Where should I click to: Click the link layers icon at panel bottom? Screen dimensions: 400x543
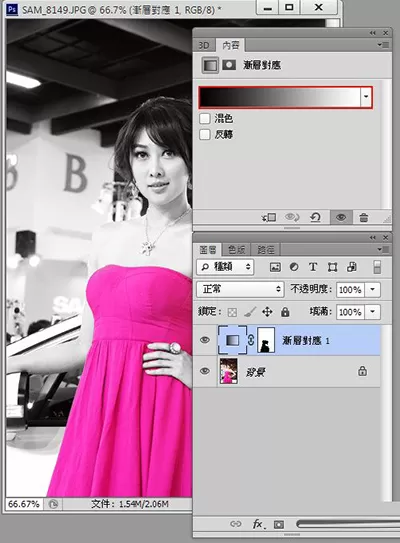point(236,524)
